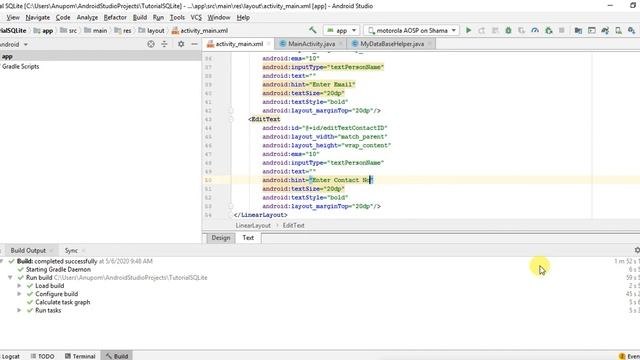The height and width of the screenshot is (360, 640).
Task: Click the Make Project hammer icon
Action: 313,30
